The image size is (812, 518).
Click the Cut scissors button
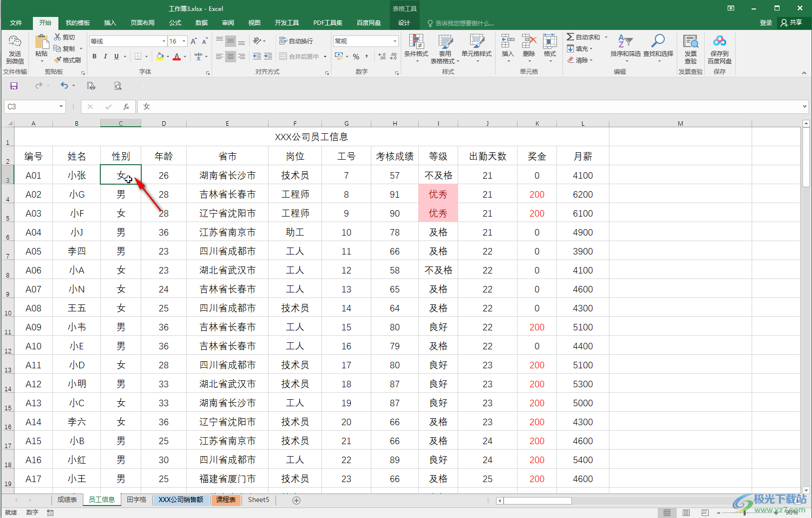coord(64,37)
